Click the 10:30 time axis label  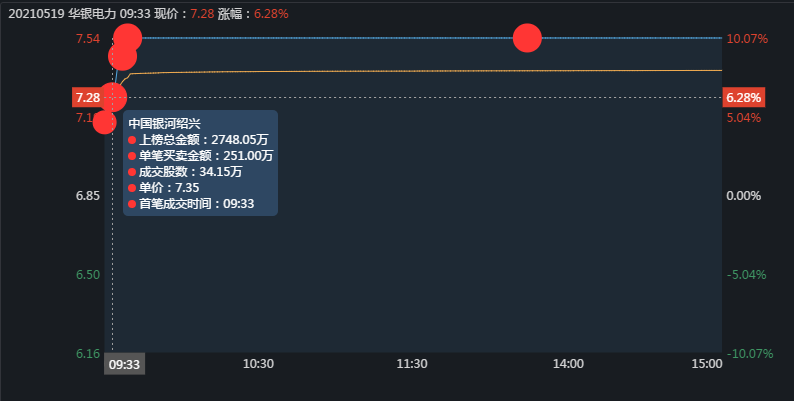(x=259, y=365)
